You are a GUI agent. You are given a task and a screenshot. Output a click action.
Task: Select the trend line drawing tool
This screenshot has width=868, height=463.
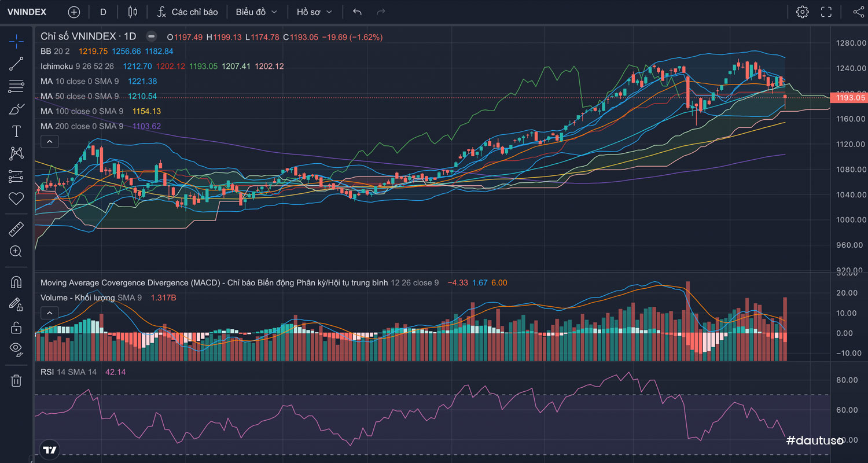16,64
